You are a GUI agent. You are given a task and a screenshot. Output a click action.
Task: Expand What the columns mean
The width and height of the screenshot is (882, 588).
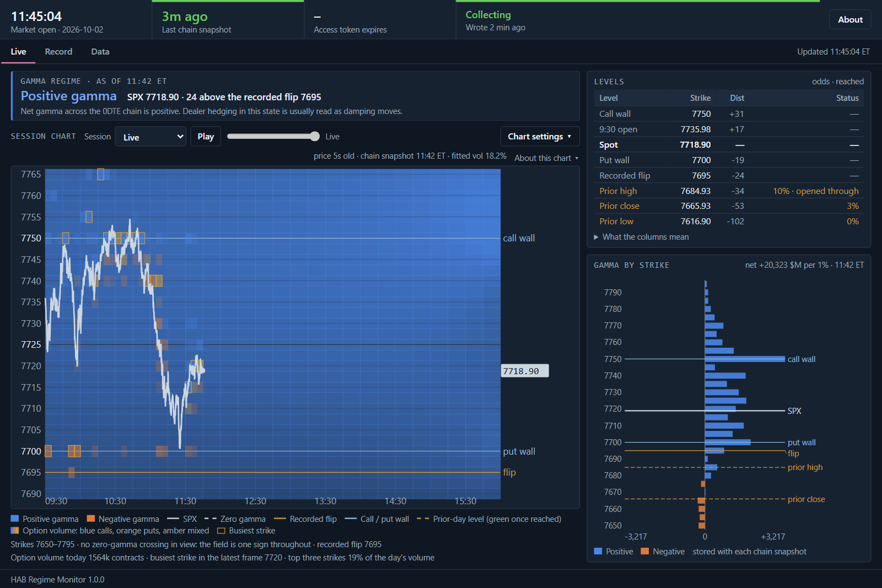click(x=641, y=237)
